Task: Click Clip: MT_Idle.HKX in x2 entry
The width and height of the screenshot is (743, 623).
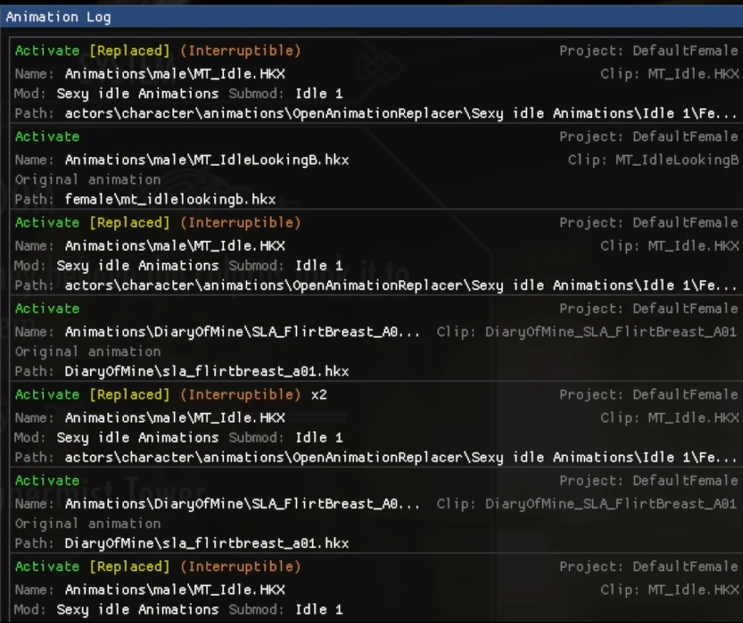Action: point(670,418)
